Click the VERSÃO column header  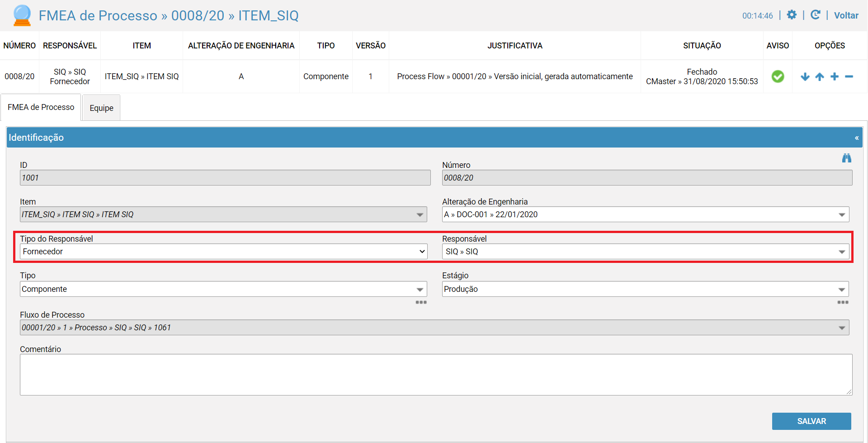pyautogui.click(x=370, y=46)
